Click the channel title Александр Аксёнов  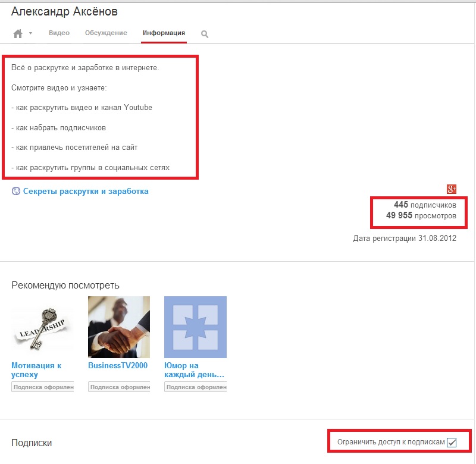(64, 11)
